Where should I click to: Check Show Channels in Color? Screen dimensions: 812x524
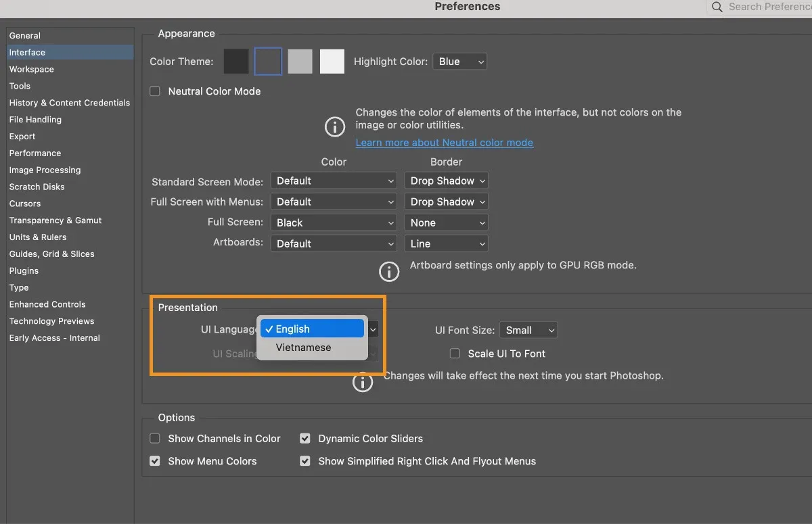coord(154,438)
